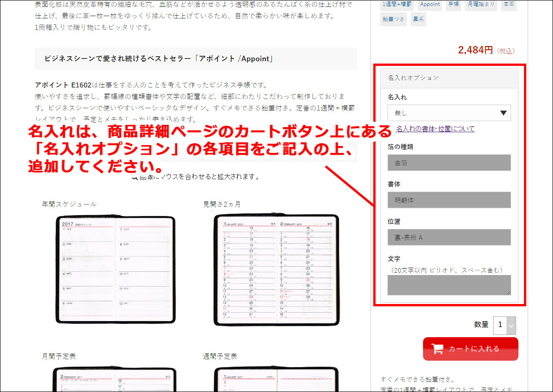Open the 週間予定表 planner image
This screenshot has width=553, height=392.
[276, 380]
